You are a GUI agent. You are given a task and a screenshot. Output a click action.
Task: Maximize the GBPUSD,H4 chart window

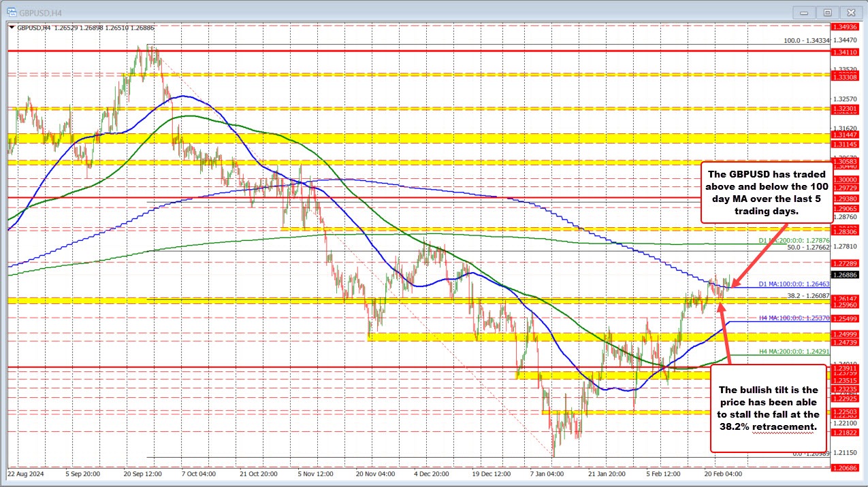tap(827, 12)
